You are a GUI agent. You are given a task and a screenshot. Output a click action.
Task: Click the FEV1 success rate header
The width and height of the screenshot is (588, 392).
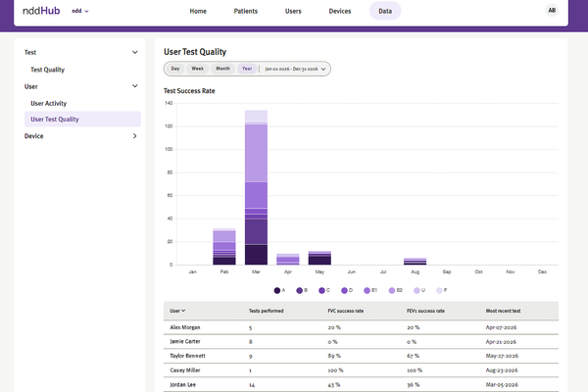pyautogui.click(x=425, y=311)
